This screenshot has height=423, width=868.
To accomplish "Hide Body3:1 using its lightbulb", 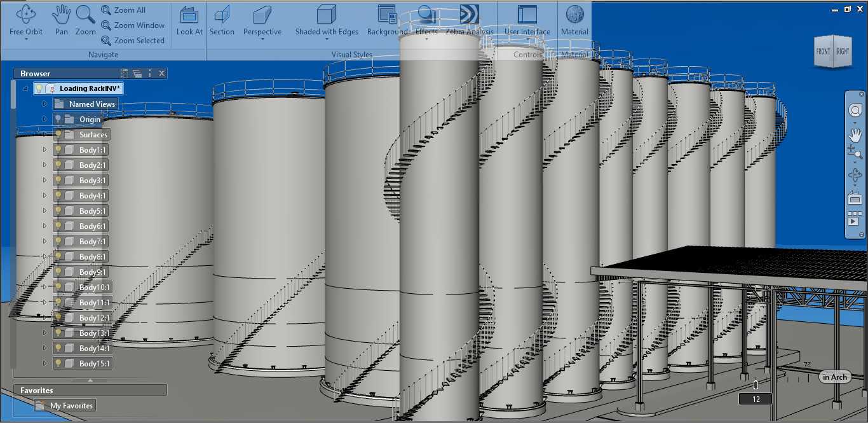I will 58,181.
